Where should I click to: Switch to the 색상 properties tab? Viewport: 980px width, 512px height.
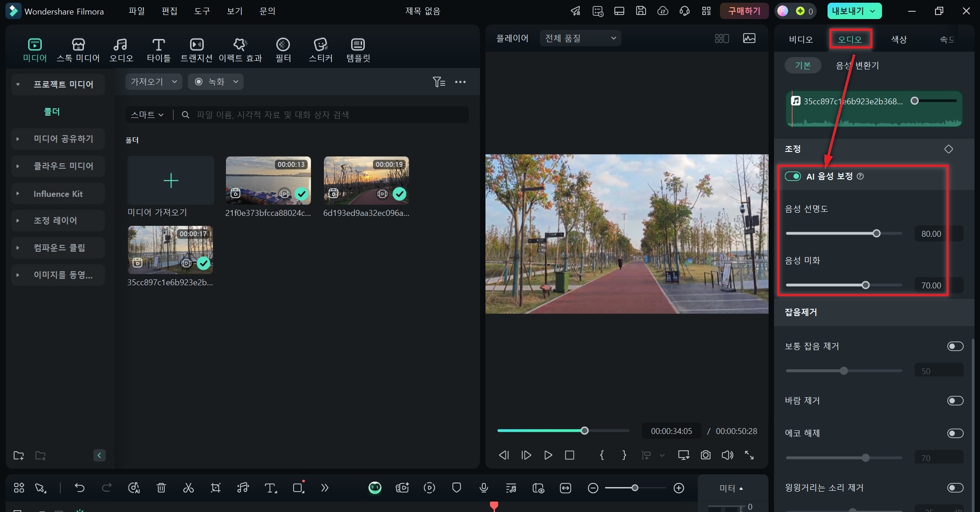[899, 39]
